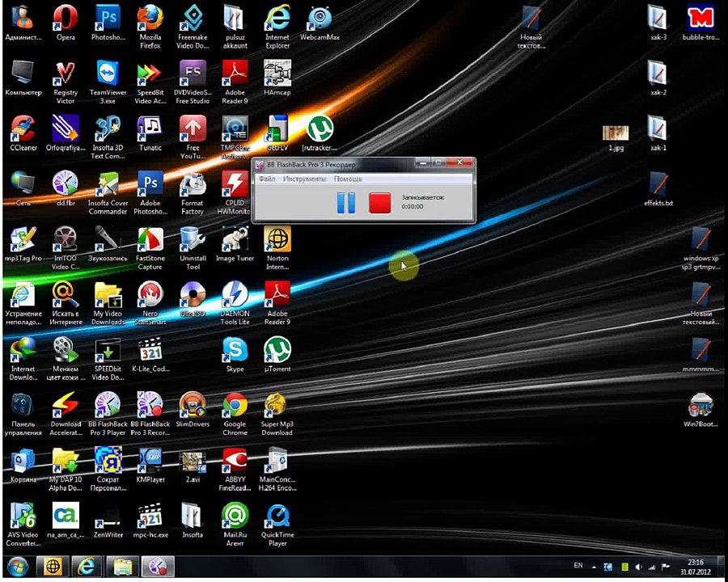Select the 2.avi video file
The height and width of the screenshot is (582, 728).
(x=193, y=465)
